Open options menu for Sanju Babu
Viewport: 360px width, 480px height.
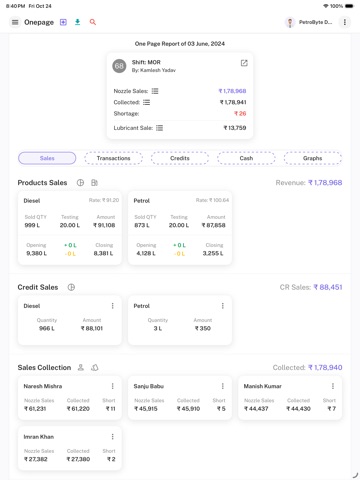pos(223,386)
